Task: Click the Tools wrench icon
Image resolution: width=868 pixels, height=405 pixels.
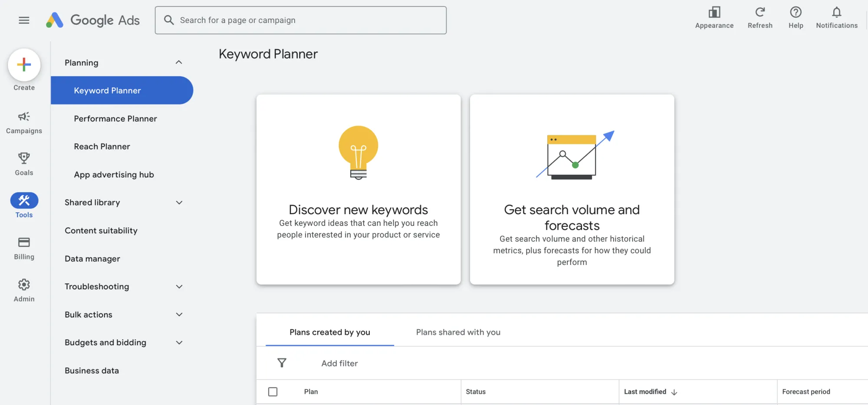Action: [24, 200]
